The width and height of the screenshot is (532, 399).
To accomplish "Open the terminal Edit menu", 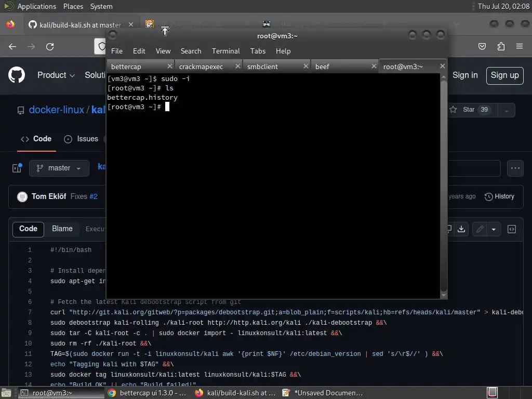I will (x=139, y=51).
